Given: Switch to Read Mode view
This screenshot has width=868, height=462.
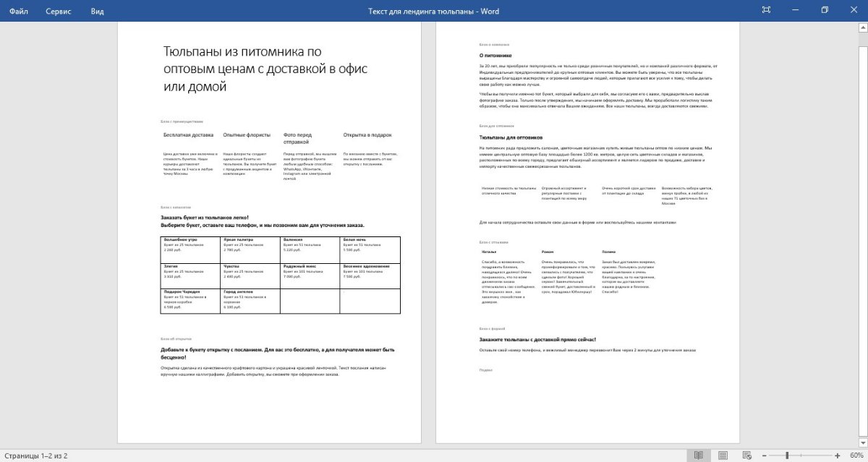Looking at the screenshot, I should coord(698,455).
